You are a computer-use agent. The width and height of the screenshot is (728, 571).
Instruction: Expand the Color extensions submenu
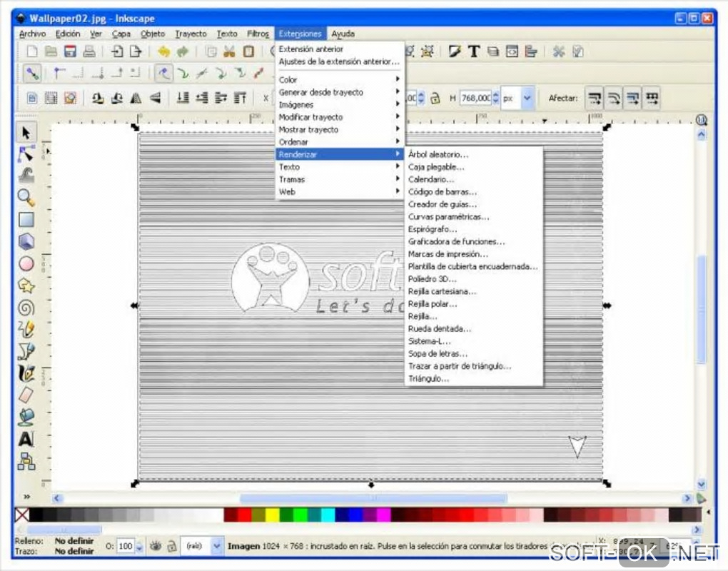pos(339,79)
